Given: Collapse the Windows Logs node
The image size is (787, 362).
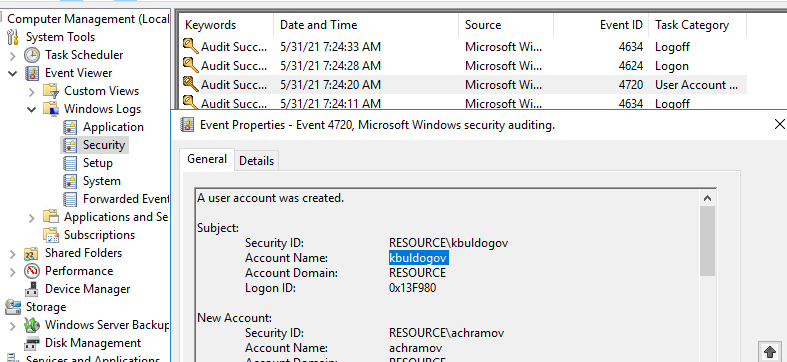Looking at the screenshot, I should pyautogui.click(x=32, y=109).
